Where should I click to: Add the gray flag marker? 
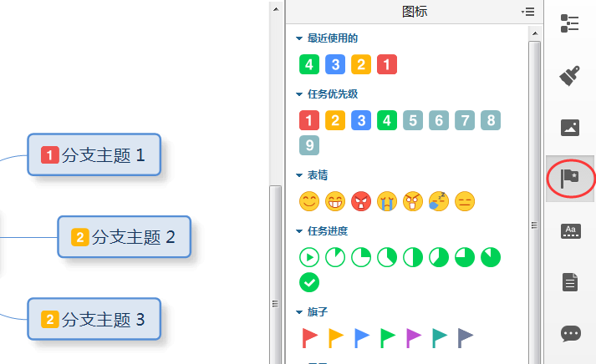point(466,338)
